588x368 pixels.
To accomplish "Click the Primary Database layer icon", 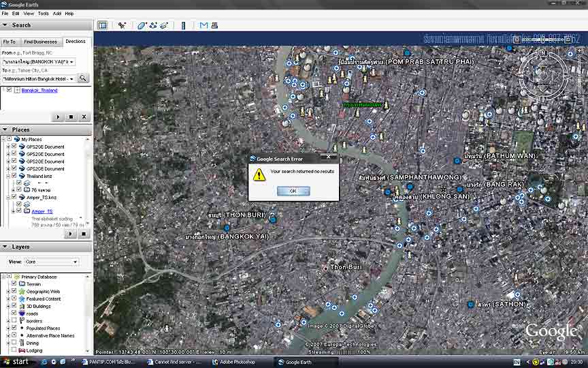I will pos(17,277).
